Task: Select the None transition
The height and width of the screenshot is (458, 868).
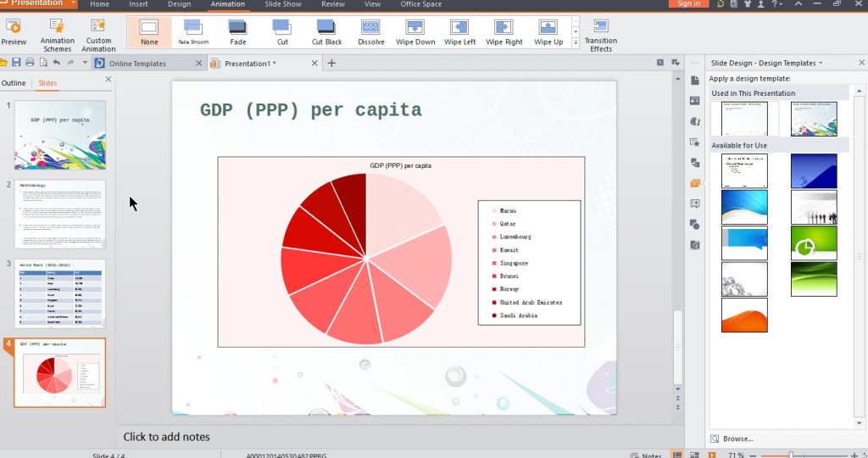Action: pos(149,32)
